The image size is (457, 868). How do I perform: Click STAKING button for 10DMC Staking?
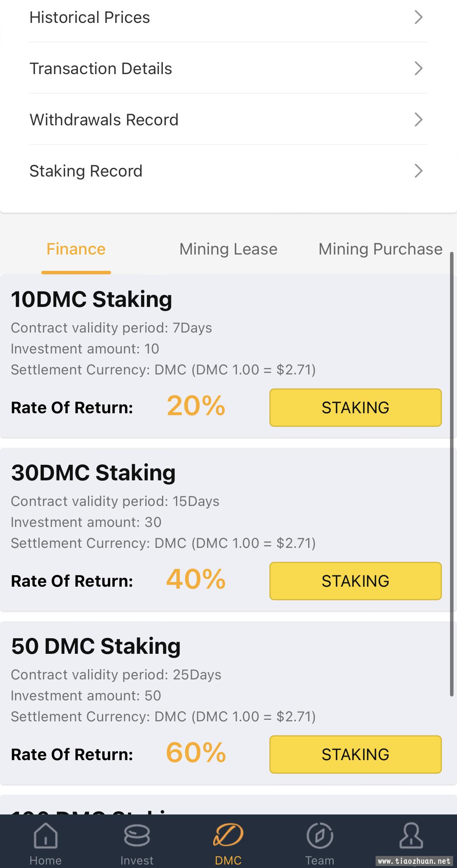(355, 407)
